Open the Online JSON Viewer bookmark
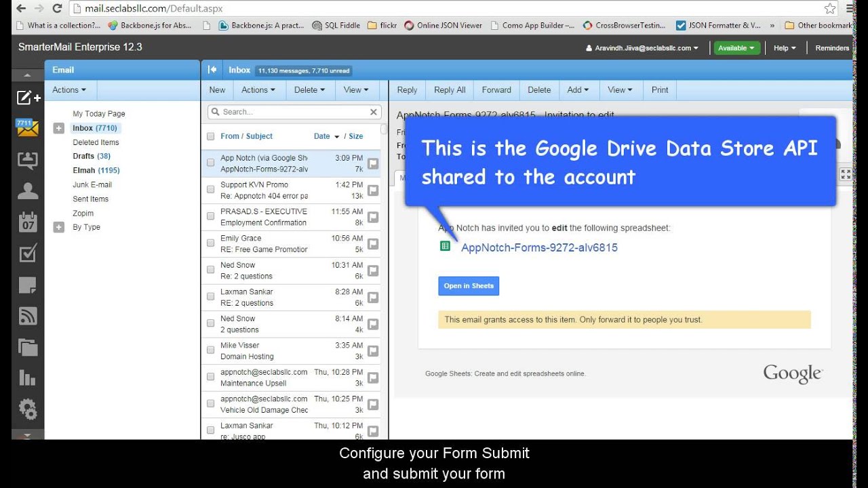This screenshot has width=868, height=488. point(443,26)
